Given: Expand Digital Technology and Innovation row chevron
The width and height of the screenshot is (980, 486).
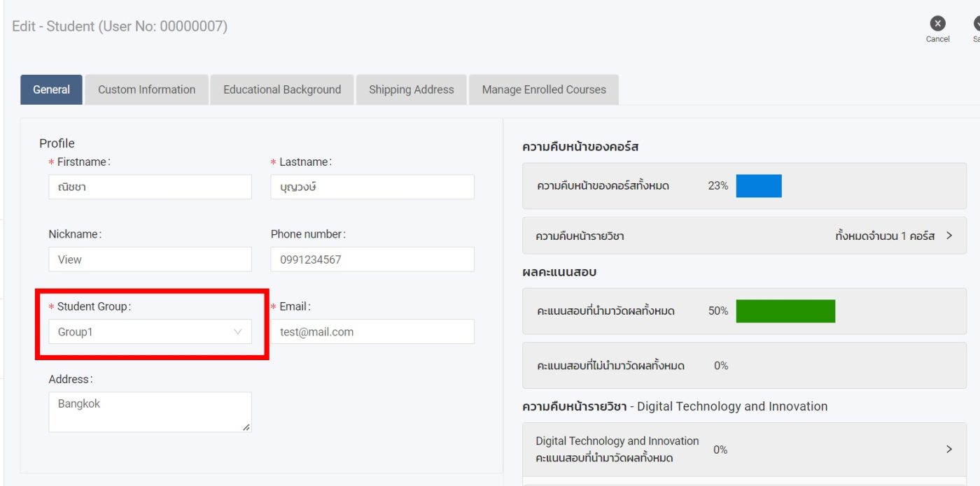Looking at the screenshot, I should pyautogui.click(x=949, y=450).
